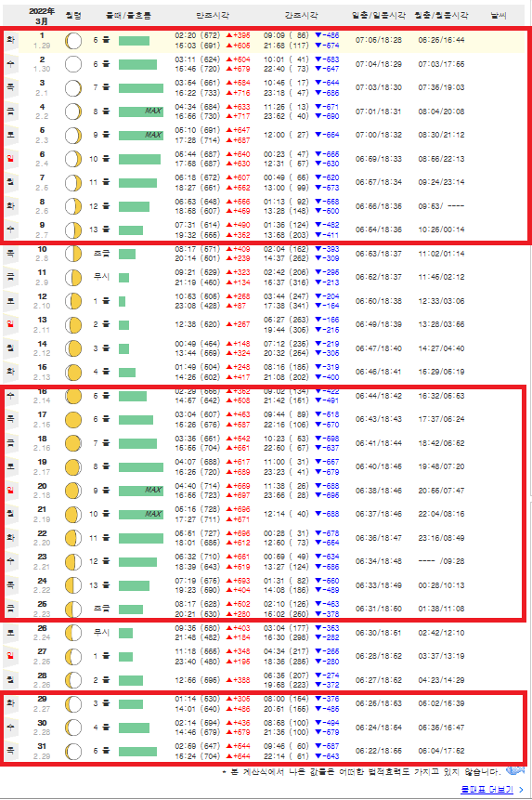Click the weekday badge for March 29
The width and height of the screenshot is (532, 800).
point(11,703)
